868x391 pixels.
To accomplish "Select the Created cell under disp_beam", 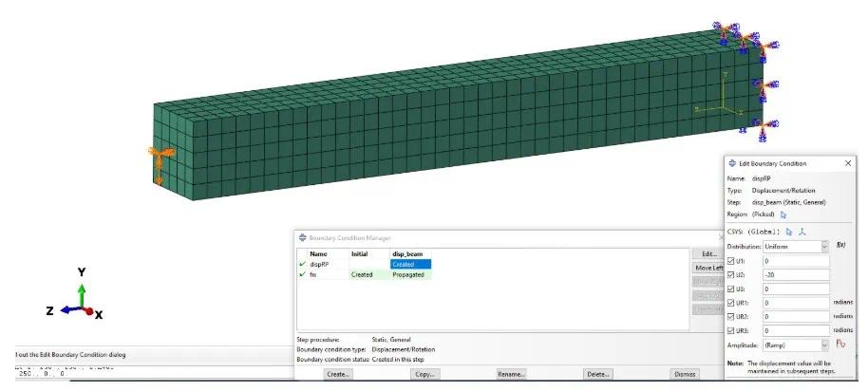I will pyautogui.click(x=410, y=264).
